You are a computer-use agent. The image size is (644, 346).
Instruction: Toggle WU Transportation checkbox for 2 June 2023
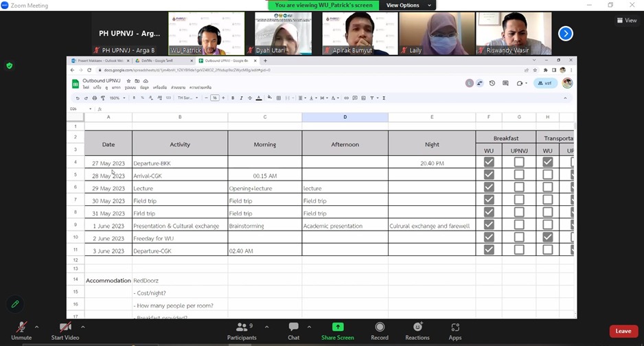coord(547,237)
